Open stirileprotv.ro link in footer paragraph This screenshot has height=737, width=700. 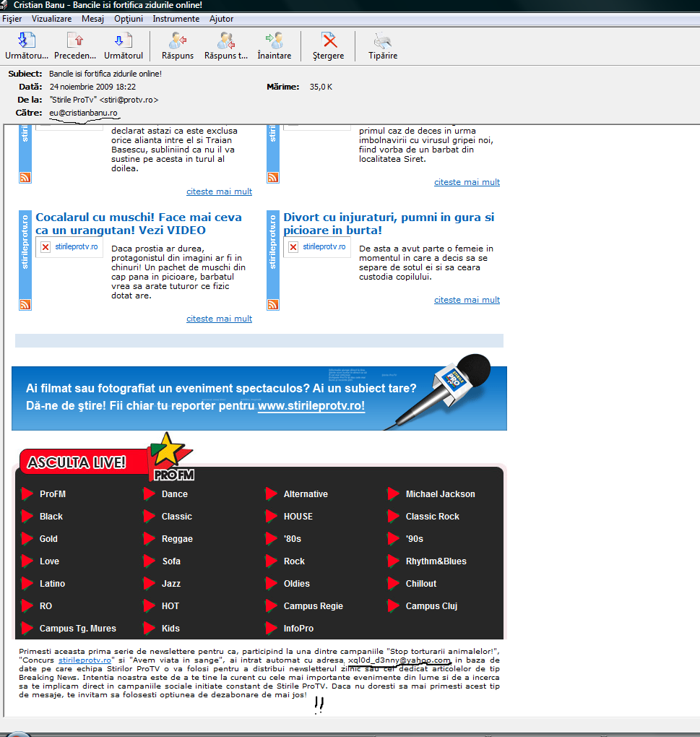(85, 660)
